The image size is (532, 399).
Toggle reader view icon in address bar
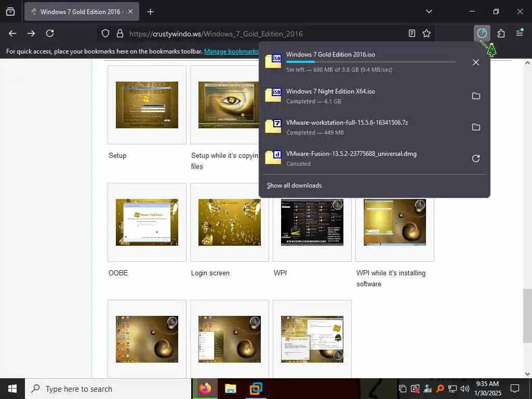click(x=411, y=33)
